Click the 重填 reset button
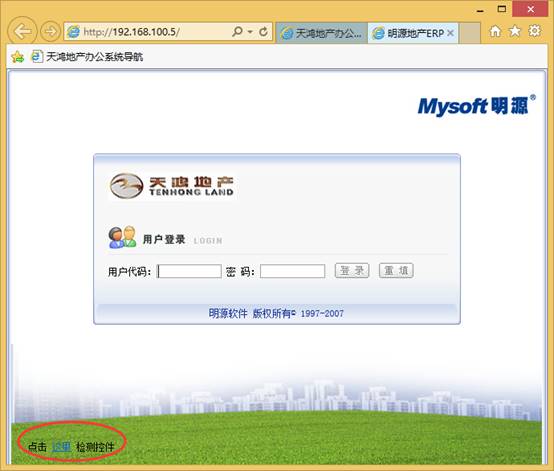The width and height of the screenshot is (554, 471). tap(396, 271)
